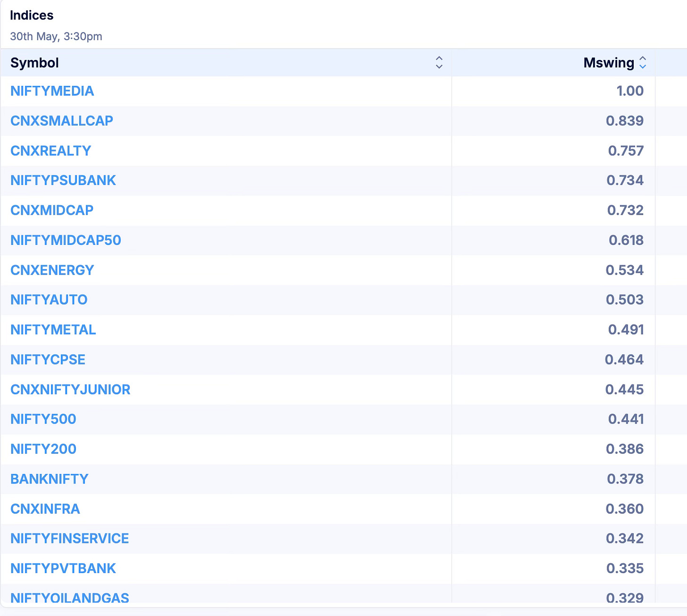Click the Symbol column header

[226, 63]
